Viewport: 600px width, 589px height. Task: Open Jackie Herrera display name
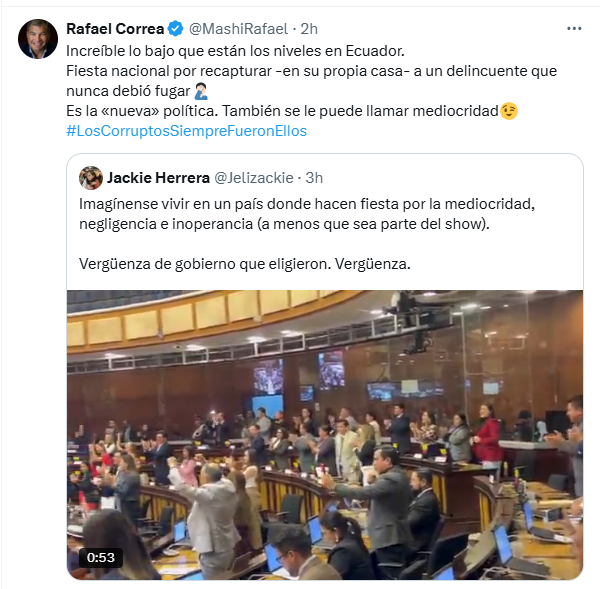158,178
